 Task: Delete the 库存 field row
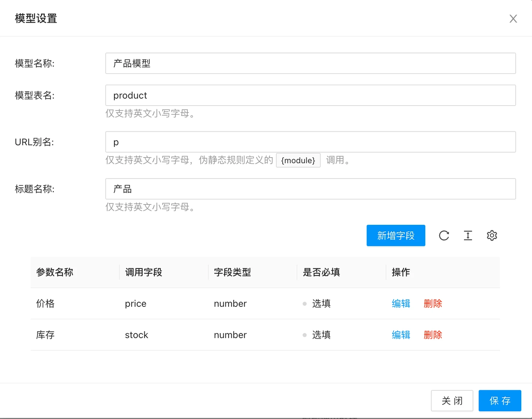[x=433, y=335]
